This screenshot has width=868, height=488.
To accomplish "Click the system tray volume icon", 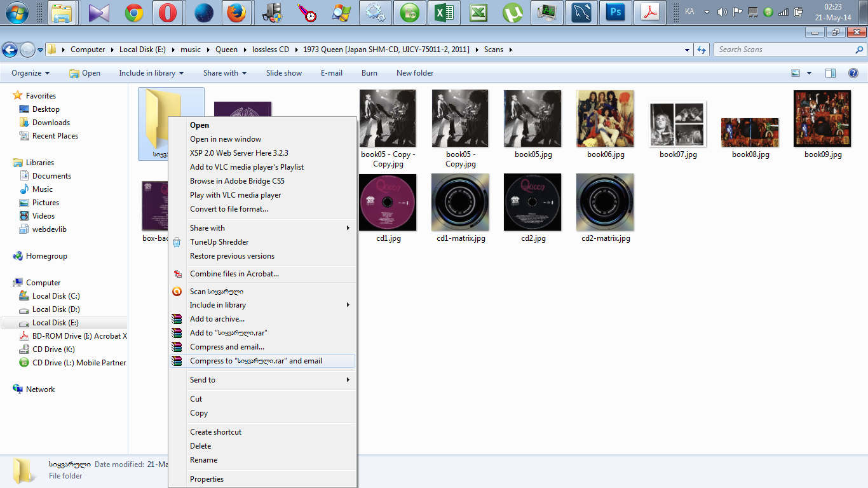I will (722, 12).
